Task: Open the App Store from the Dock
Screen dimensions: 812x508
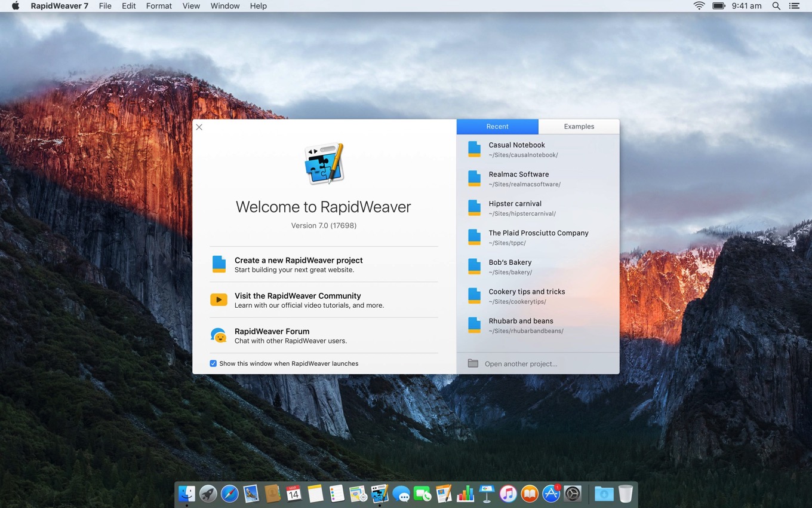Action: click(550, 494)
